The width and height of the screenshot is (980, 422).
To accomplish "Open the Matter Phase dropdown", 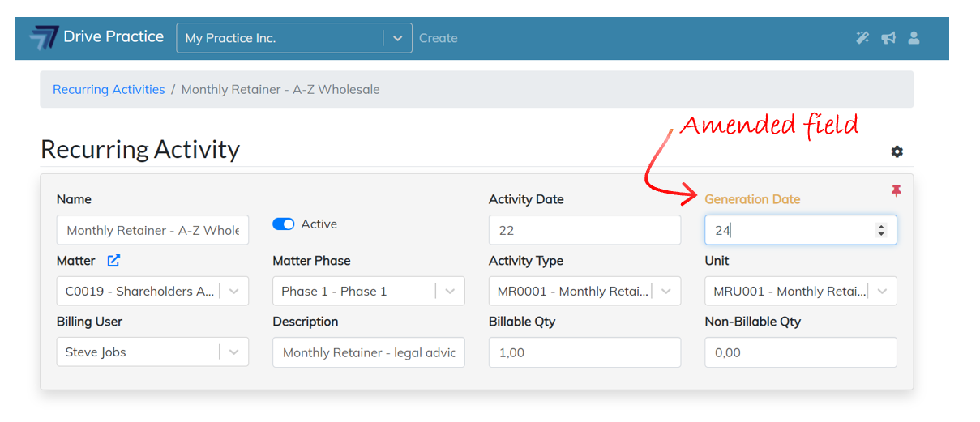I will (451, 292).
